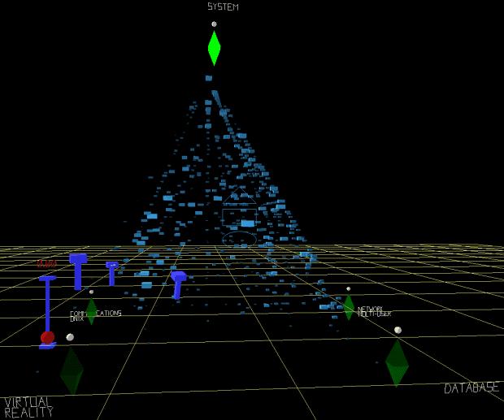Click the white sphere below SYSTEM label
This screenshot has height=420, width=504.
214,24
